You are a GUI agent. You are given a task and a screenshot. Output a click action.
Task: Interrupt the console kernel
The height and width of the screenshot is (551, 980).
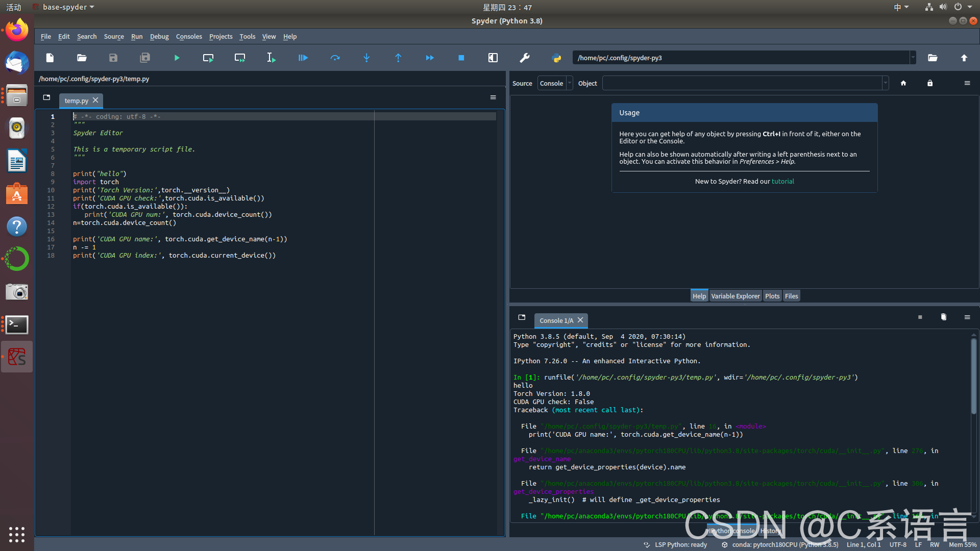[x=920, y=317]
